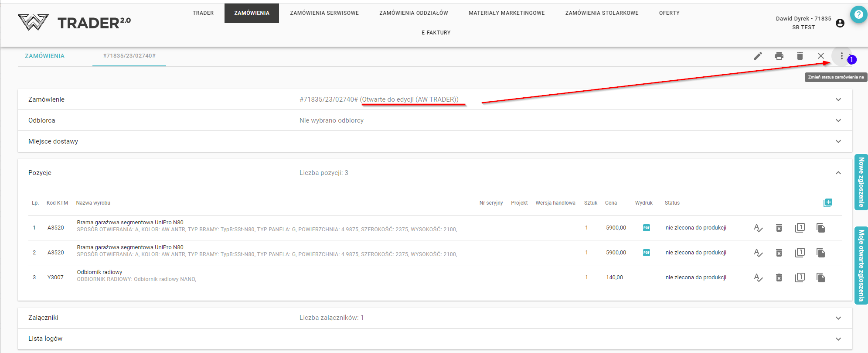The height and width of the screenshot is (353, 868).
Task: Click the help question mark icon
Action: [x=858, y=14]
